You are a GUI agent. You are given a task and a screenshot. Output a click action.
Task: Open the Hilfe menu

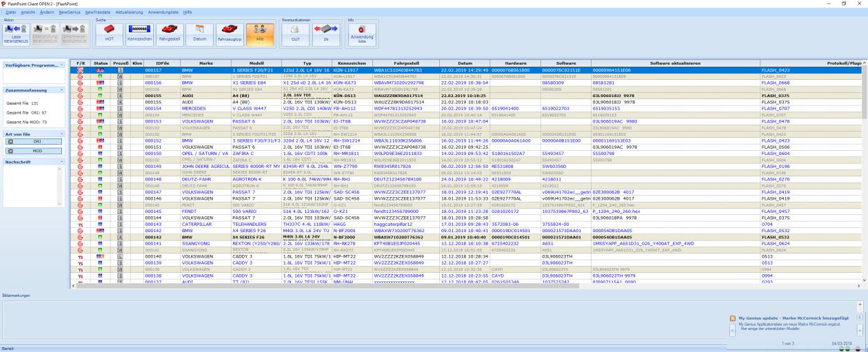click(x=188, y=12)
